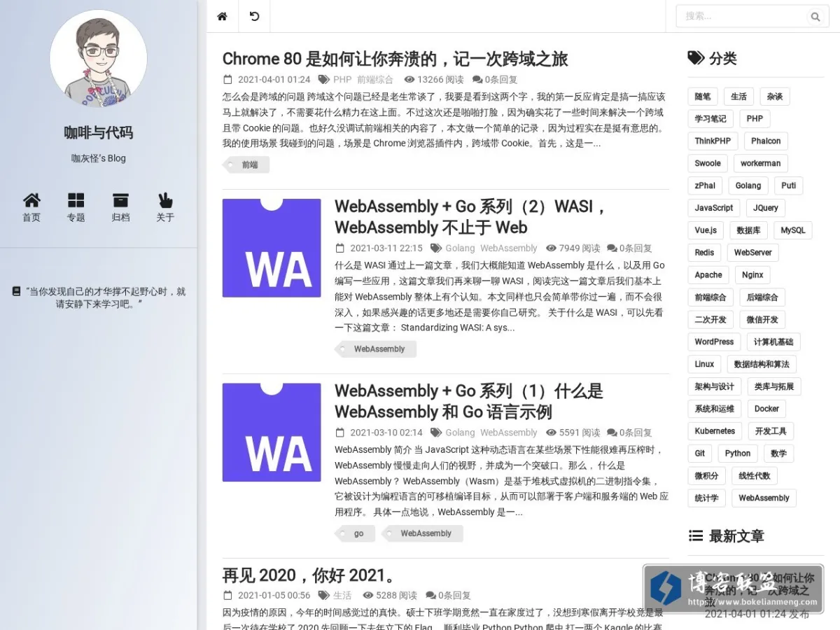Viewport: 840px width, 630px height.
Task: Select the Redis category tag
Action: [705, 253]
